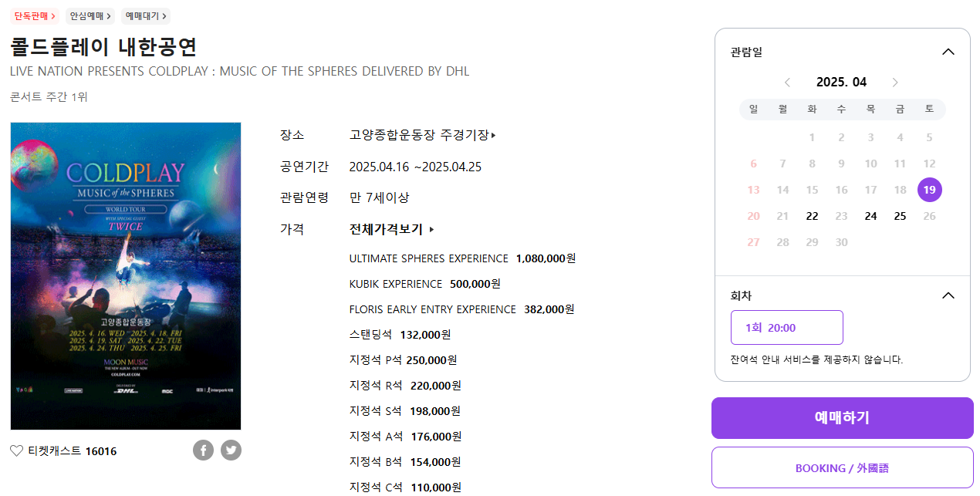Go to previous month in calendar

787,83
